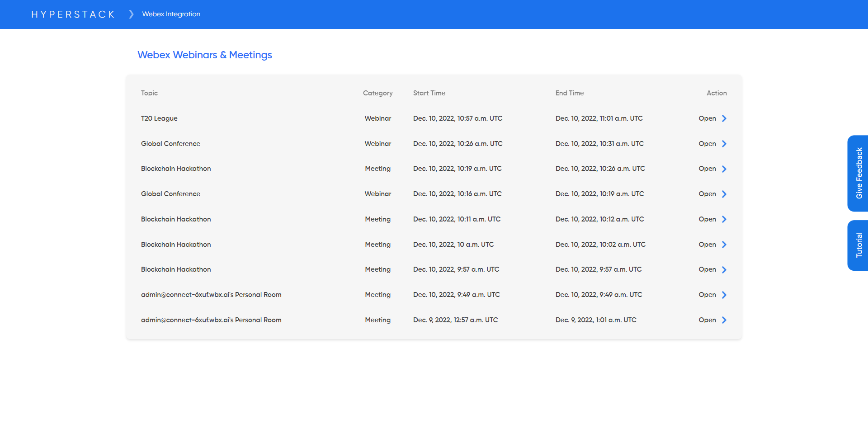Screen dimensions: 868x424
Task: Open Global Conference starting 10:16 a.m.
Action: [x=707, y=194]
